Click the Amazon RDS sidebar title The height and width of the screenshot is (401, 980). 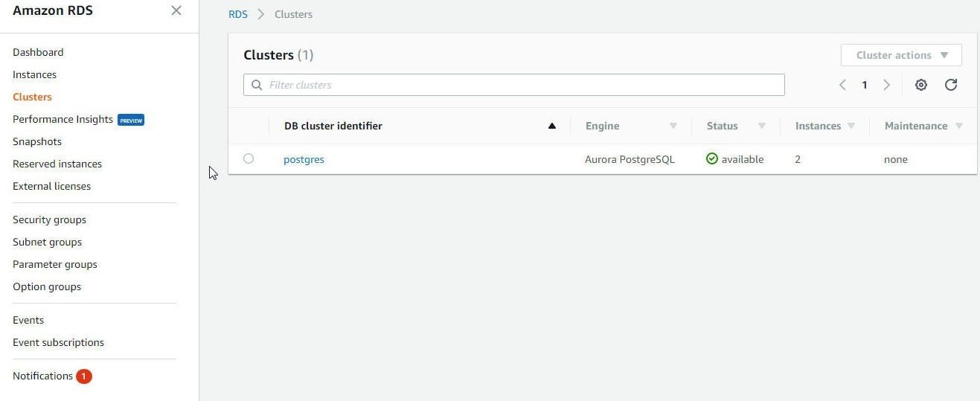coord(53,10)
